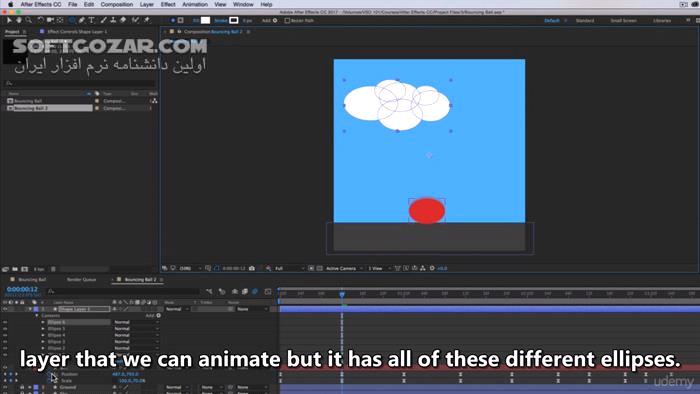Screen dimensions: 700x394
Task: Toggle the transparency grid icon in viewer
Action: tap(320, 268)
